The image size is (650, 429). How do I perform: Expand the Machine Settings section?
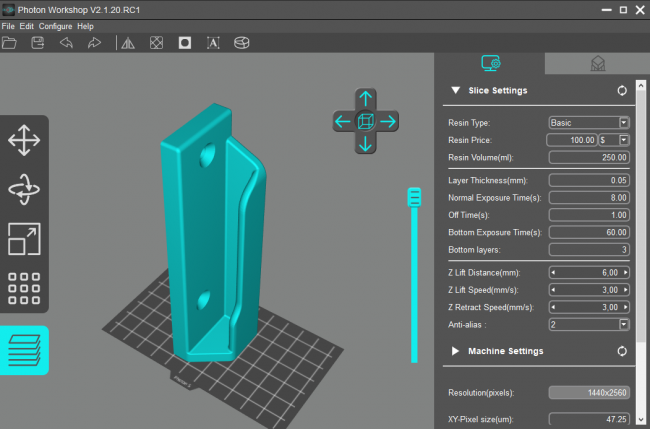click(x=456, y=351)
